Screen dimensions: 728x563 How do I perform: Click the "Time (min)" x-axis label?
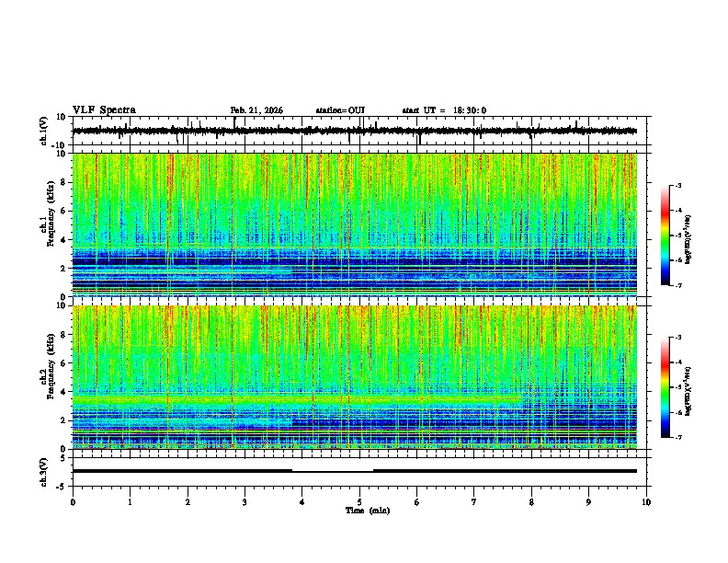coord(368,511)
